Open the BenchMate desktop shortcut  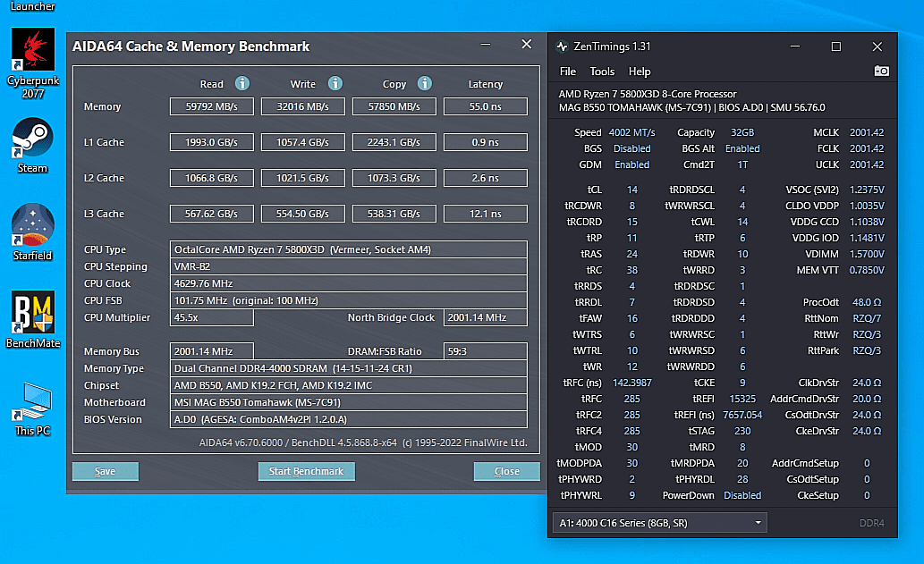pos(33,319)
